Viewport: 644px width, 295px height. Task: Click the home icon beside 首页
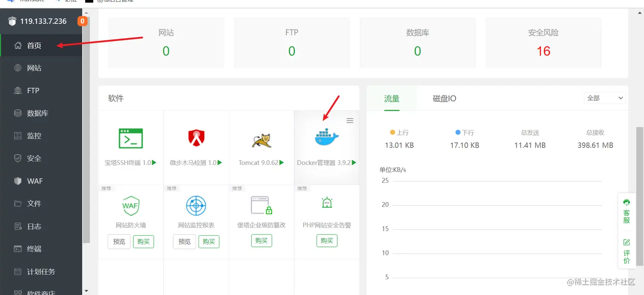(18, 46)
